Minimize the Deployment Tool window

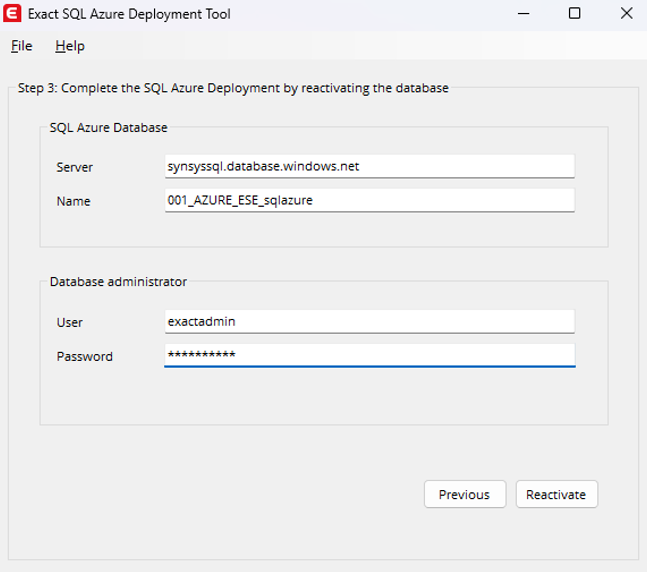523,14
